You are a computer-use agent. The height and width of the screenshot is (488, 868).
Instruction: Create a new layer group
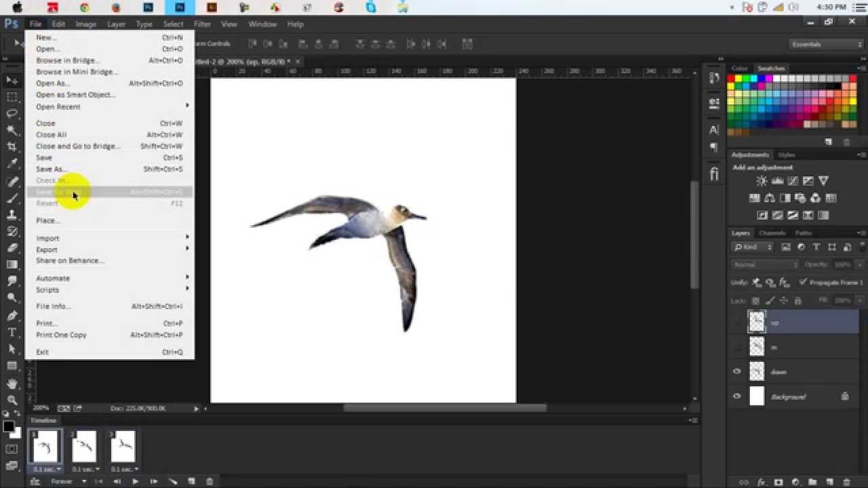tap(814, 483)
